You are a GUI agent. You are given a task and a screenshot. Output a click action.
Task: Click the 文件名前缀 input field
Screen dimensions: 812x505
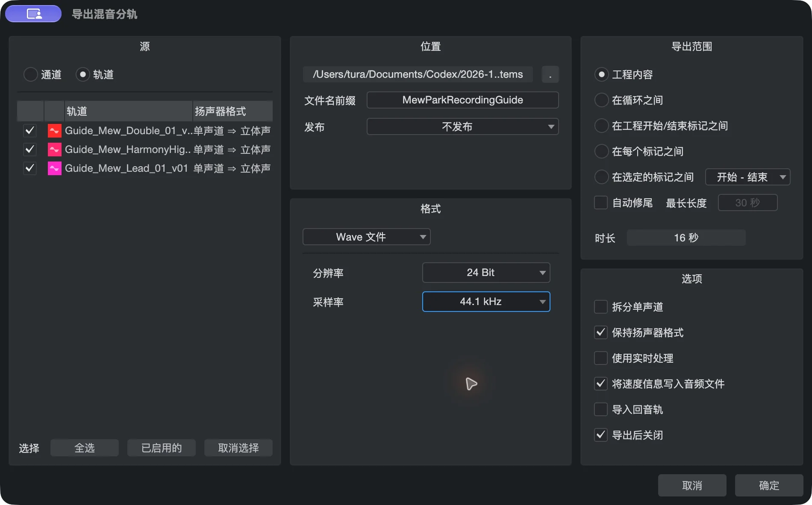click(x=463, y=100)
